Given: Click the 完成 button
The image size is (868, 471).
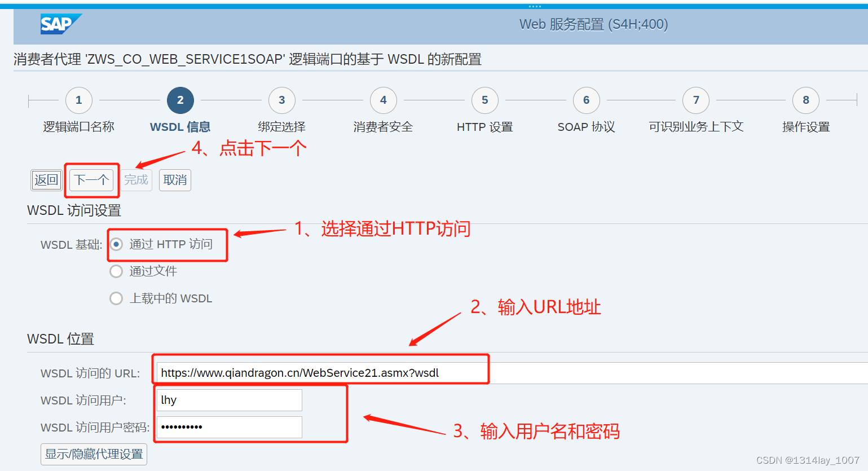Looking at the screenshot, I should click(136, 180).
